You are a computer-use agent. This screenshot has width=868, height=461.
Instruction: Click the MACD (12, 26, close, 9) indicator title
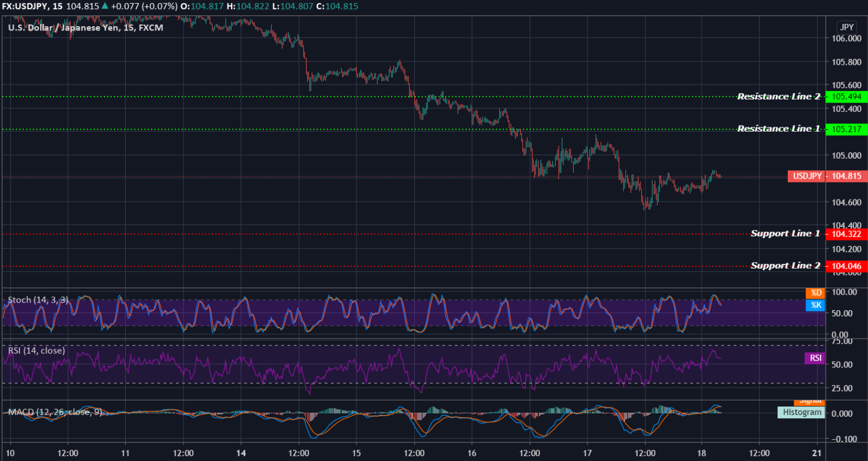(x=55, y=412)
